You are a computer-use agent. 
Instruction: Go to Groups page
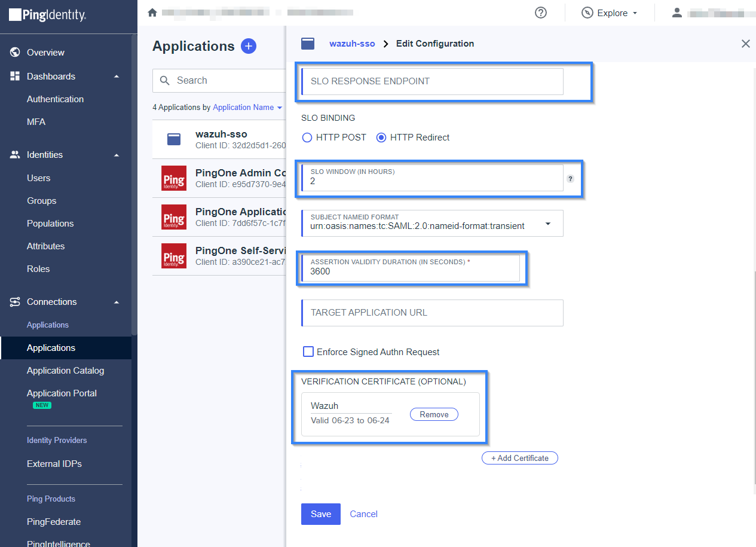[x=42, y=201]
